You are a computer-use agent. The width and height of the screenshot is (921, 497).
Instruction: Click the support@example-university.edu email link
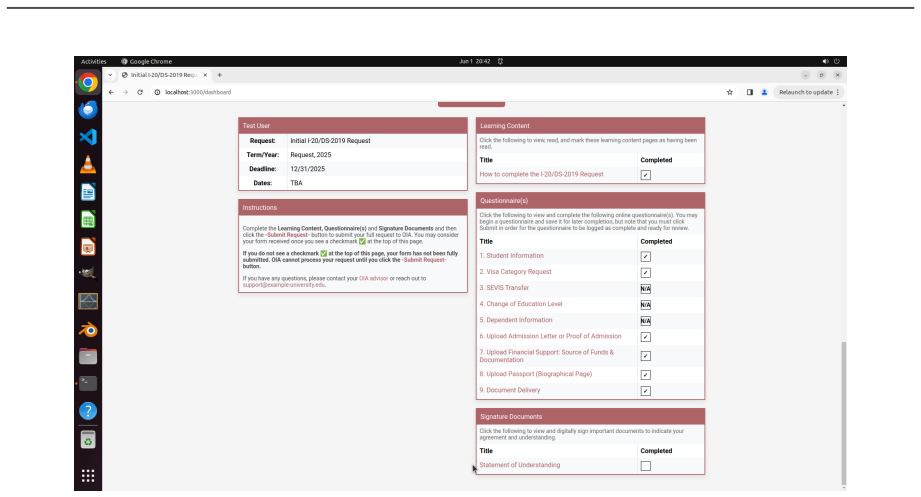[284, 285]
